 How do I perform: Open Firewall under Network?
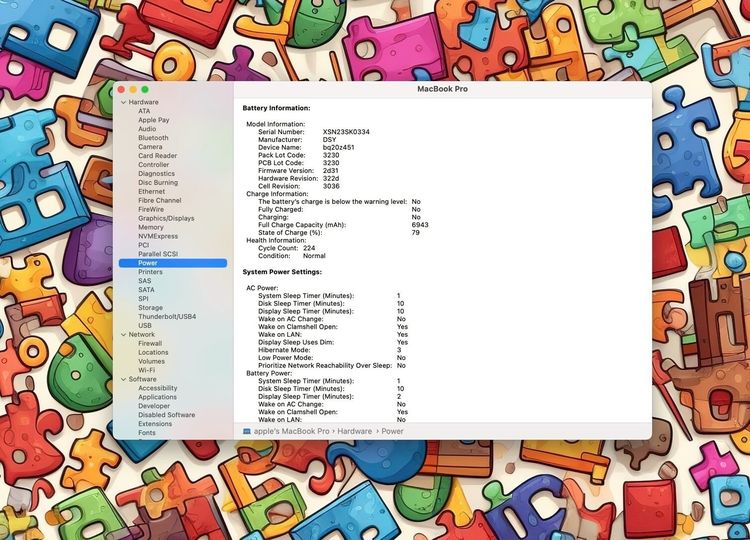point(150,343)
